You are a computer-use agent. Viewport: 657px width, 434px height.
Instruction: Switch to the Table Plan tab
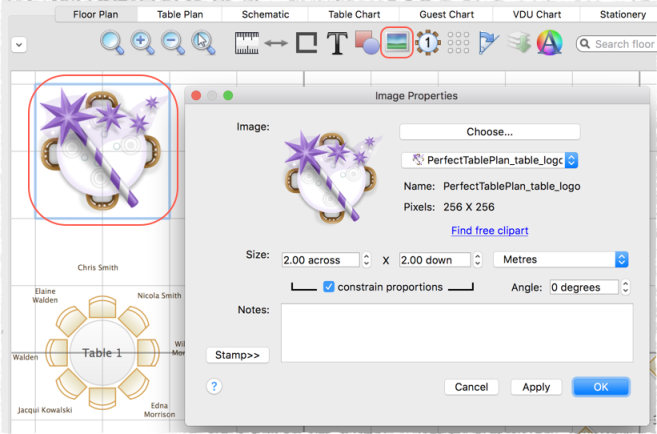pyautogui.click(x=180, y=14)
